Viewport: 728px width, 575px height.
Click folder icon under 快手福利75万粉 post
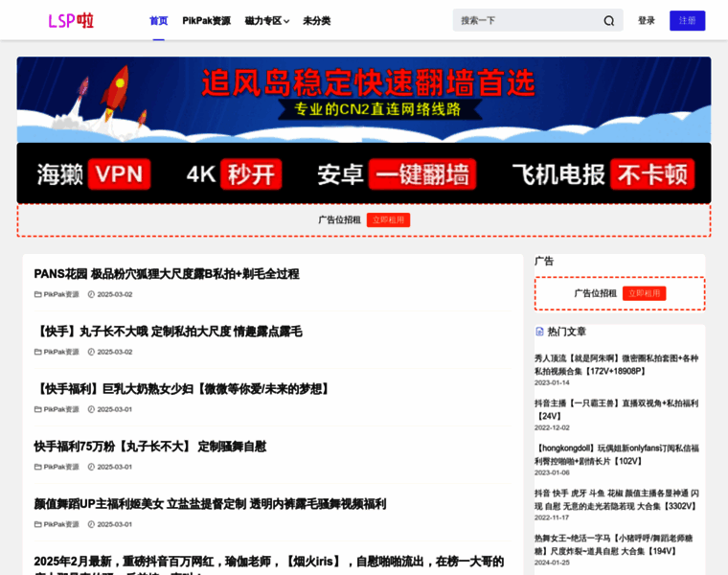(38, 467)
